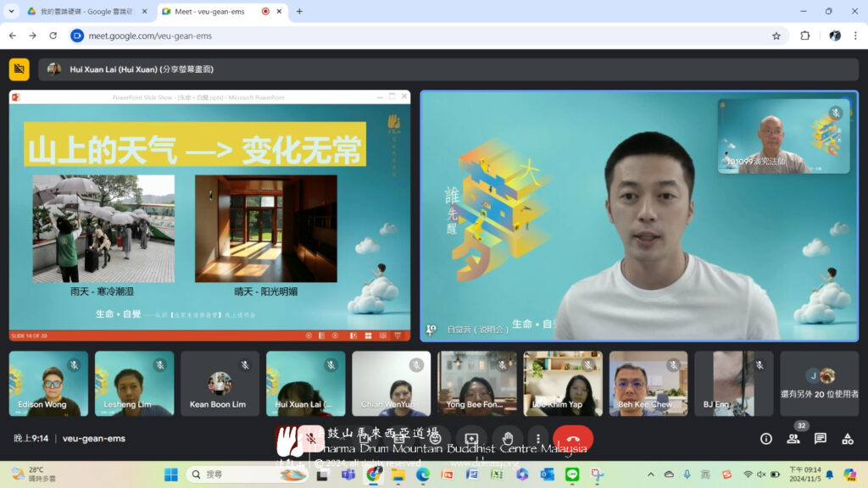The height and width of the screenshot is (488, 868).
Task: Reload the Meet page
Action: coord(53,36)
